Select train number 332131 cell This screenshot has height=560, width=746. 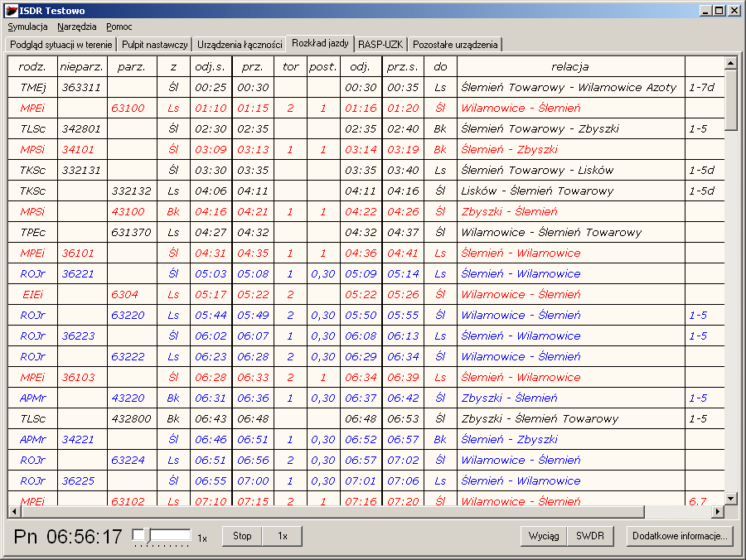(x=82, y=170)
